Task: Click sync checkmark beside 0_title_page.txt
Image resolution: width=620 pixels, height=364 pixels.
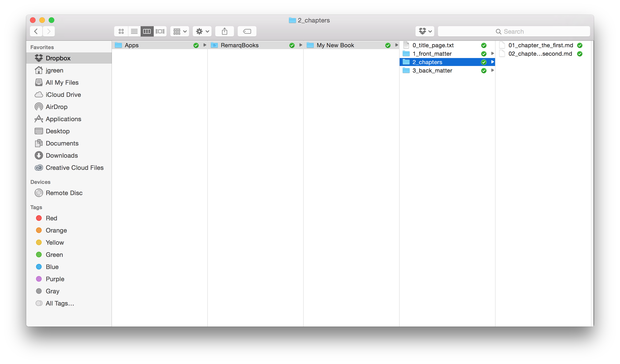Action: (x=484, y=45)
